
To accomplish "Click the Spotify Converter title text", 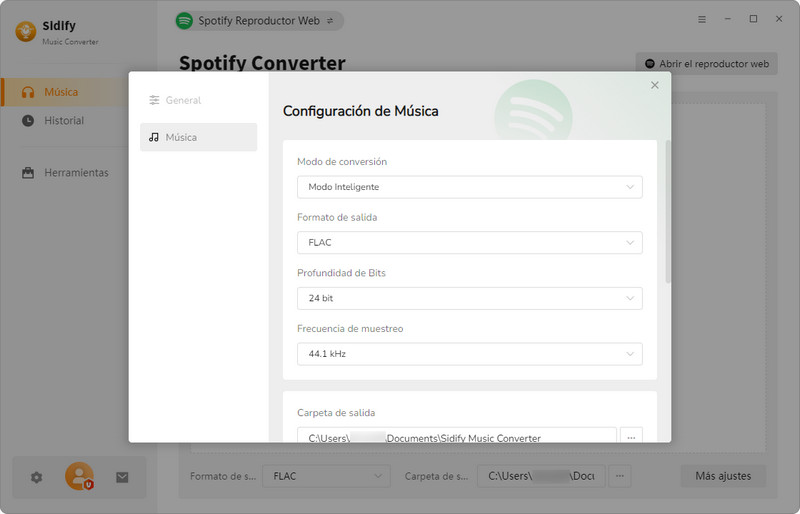I will pyautogui.click(x=262, y=63).
